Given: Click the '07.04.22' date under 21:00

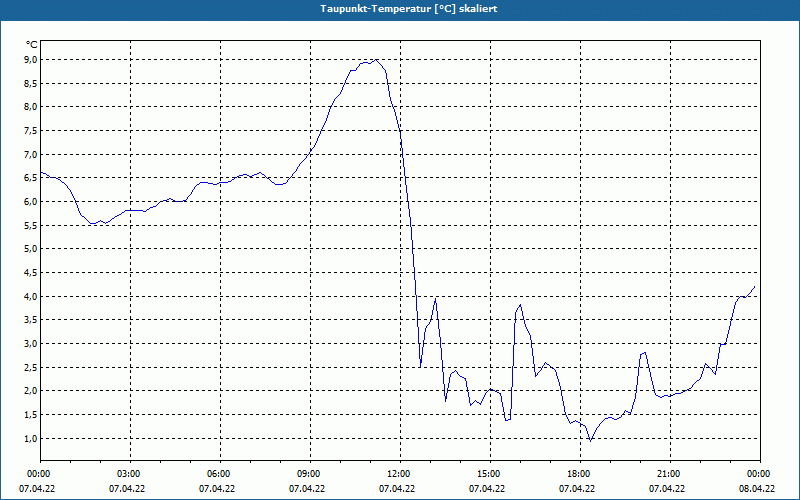Looking at the screenshot, I should (667, 489).
